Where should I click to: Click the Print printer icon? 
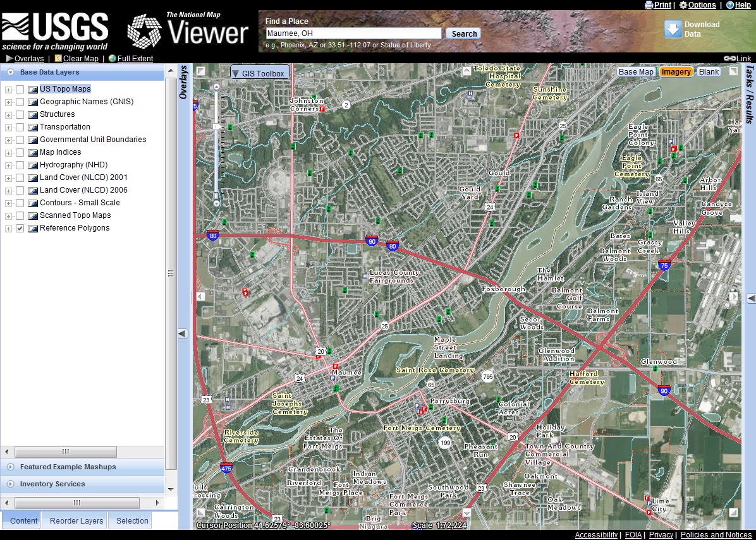coord(649,5)
